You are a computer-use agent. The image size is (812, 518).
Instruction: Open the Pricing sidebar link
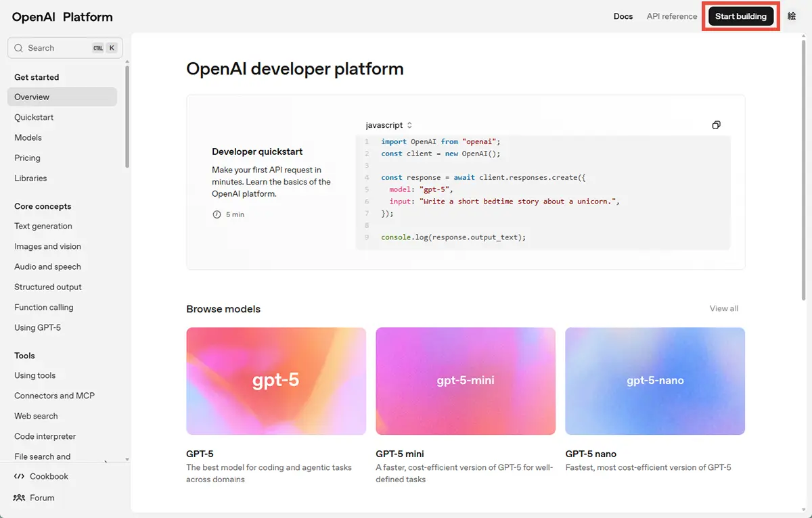pyautogui.click(x=27, y=158)
